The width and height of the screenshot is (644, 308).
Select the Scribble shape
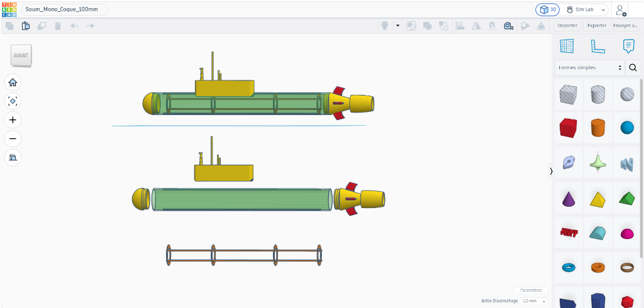tap(568, 163)
